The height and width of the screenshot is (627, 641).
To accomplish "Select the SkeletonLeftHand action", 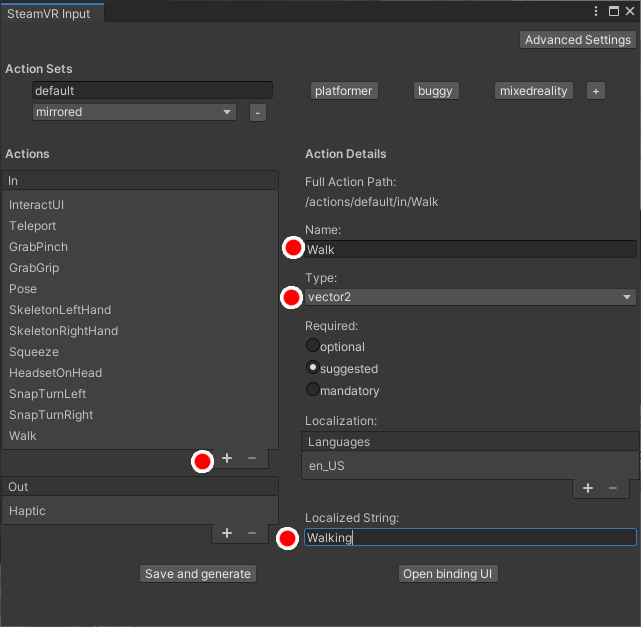I will pos(140,310).
